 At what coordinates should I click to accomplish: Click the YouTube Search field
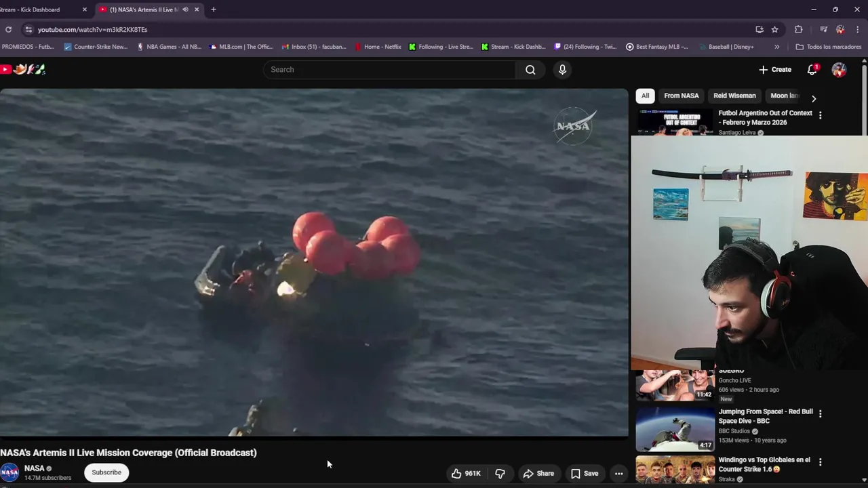point(389,69)
